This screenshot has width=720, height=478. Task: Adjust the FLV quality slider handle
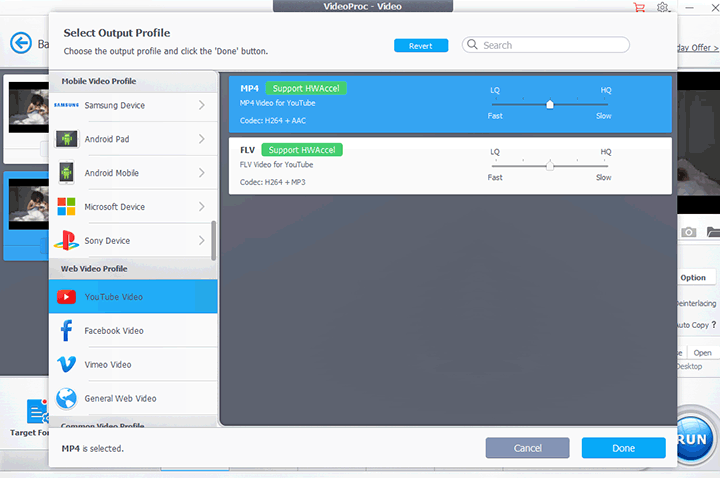click(x=550, y=166)
